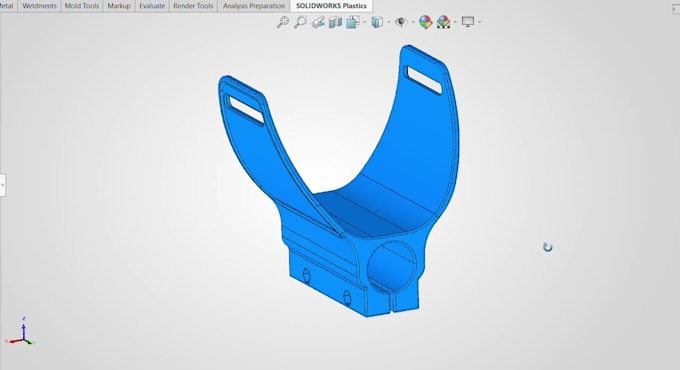Select the SOLIDWORKS Plastics tab
680x370 pixels.
click(331, 6)
